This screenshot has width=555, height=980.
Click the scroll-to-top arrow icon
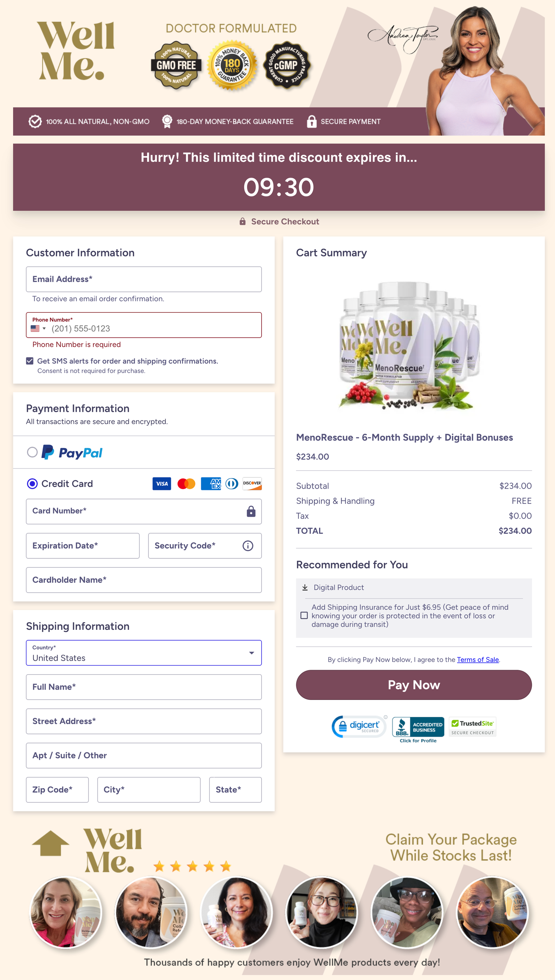tap(50, 844)
